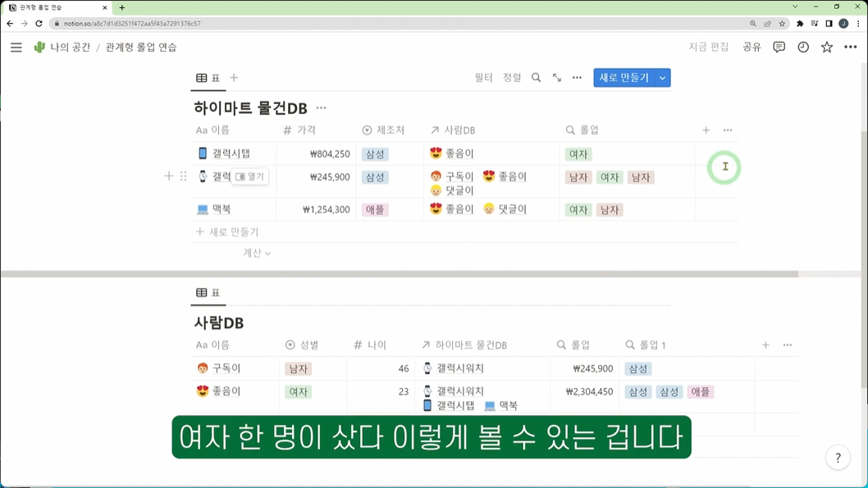Click the 사람DB database title
The width and height of the screenshot is (868, 488).
[219, 322]
